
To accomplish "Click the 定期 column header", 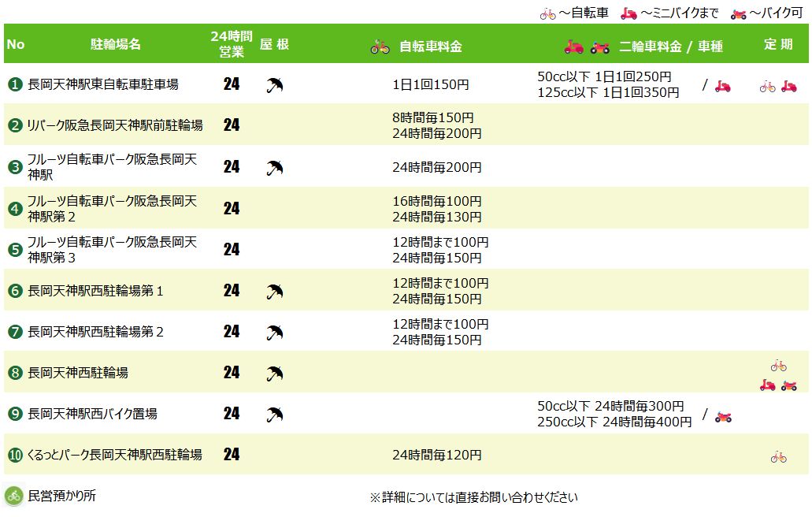I will [778, 44].
